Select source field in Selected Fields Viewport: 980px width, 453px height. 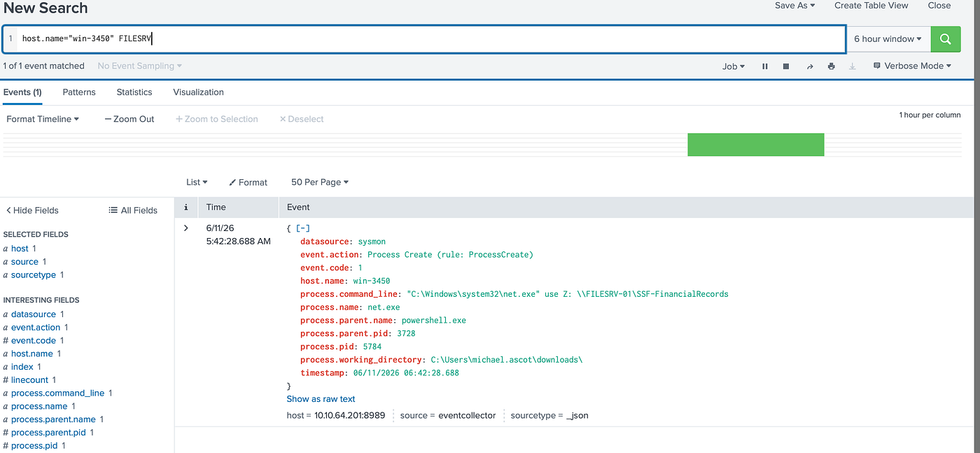tap(24, 262)
